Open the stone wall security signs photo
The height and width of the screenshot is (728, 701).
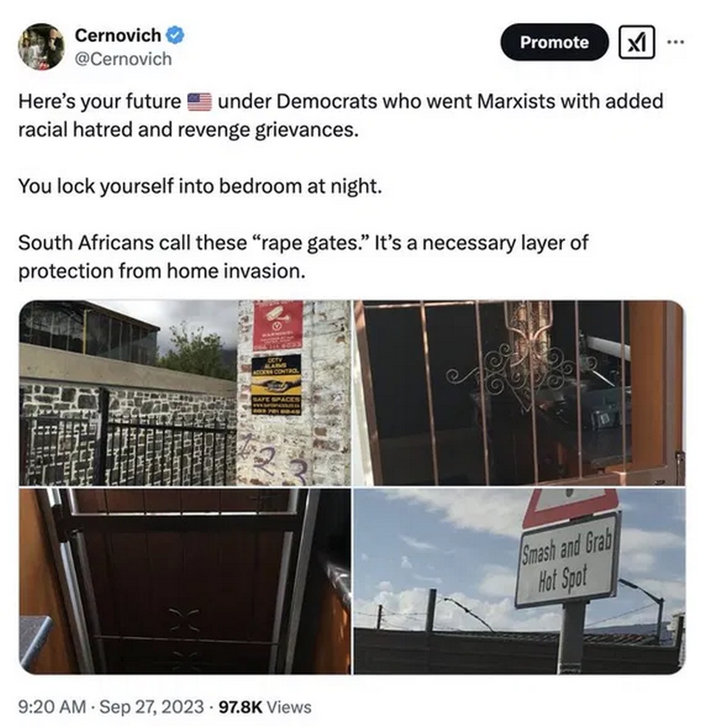(185, 393)
